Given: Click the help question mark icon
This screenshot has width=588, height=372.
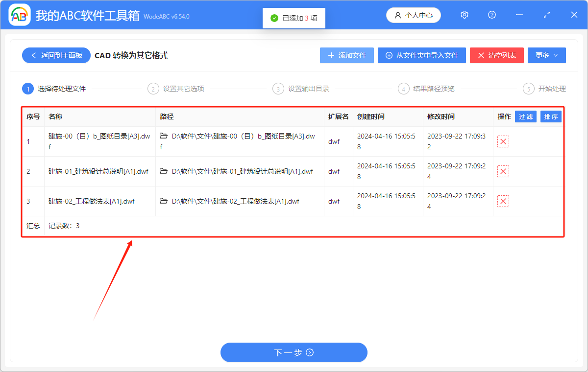Looking at the screenshot, I should (x=491, y=15).
